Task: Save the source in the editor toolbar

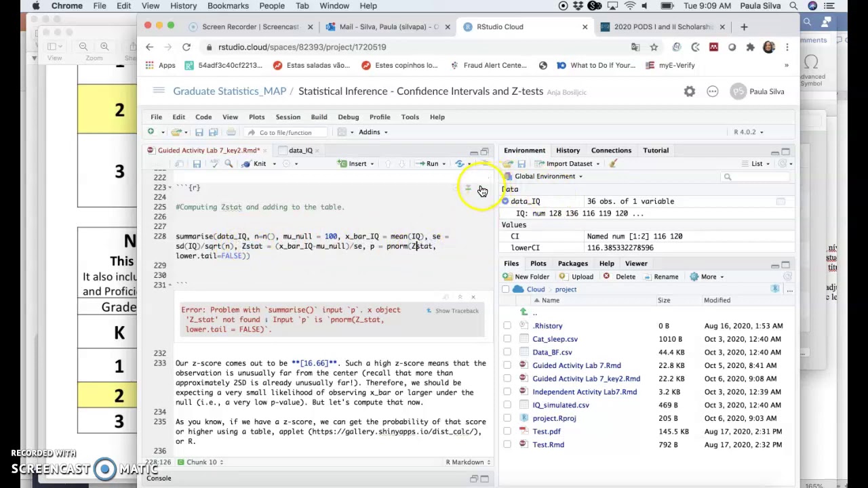Action: pos(197,163)
